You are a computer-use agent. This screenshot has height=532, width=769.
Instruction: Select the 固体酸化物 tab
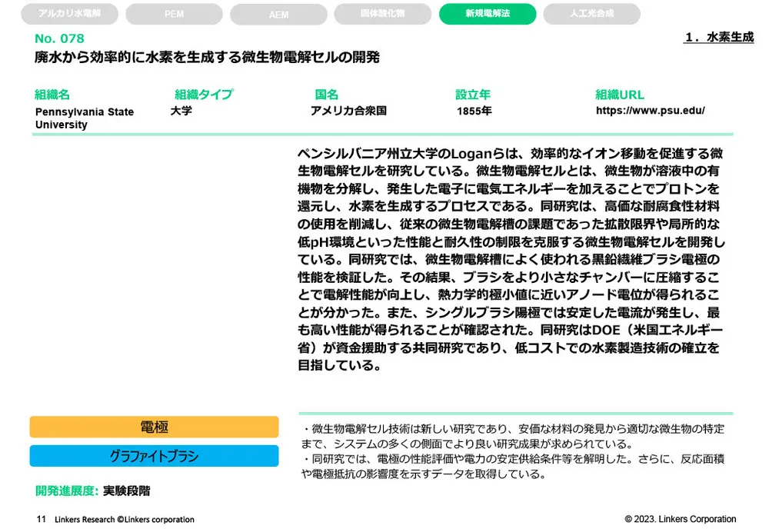pos(383,14)
